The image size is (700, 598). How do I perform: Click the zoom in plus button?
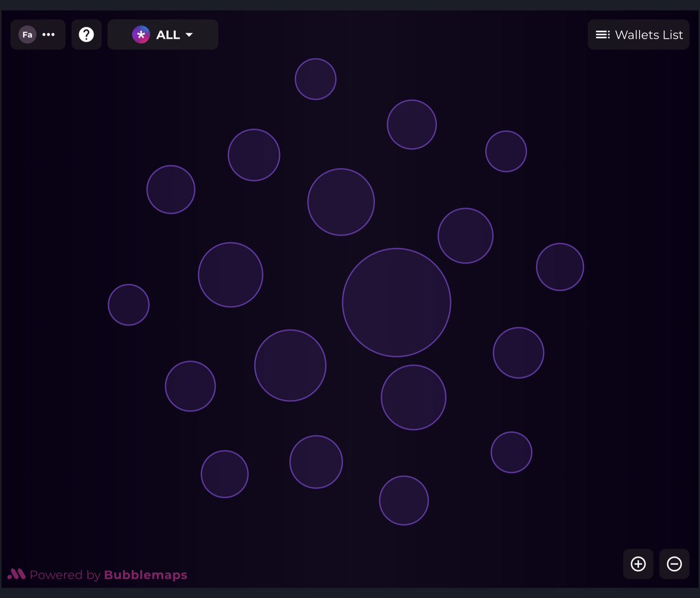coord(638,564)
